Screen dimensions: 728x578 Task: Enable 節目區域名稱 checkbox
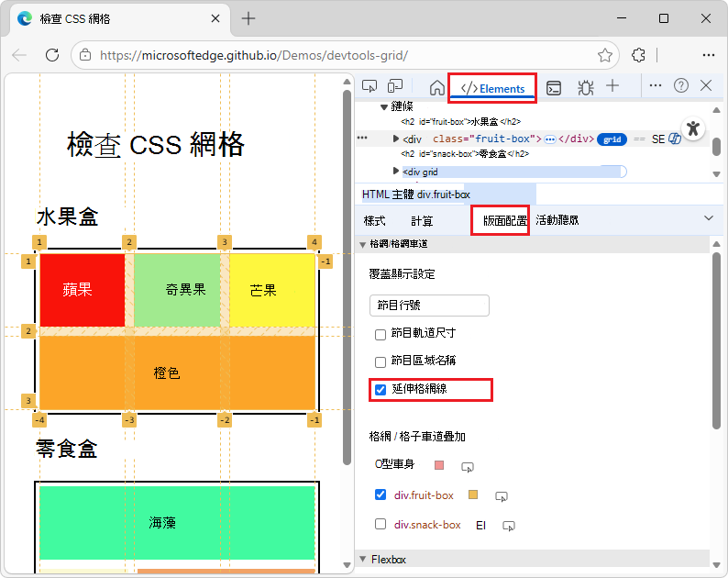tap(381, 362)
